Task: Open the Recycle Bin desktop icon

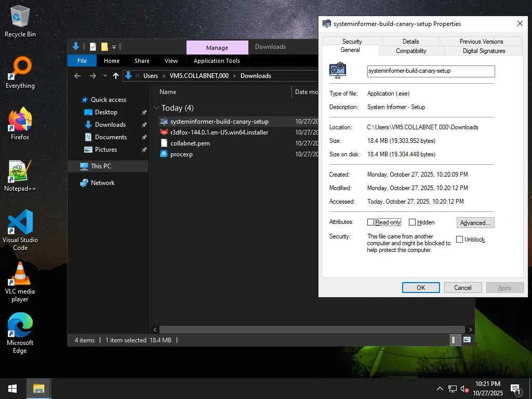Action: coord(20,21)
